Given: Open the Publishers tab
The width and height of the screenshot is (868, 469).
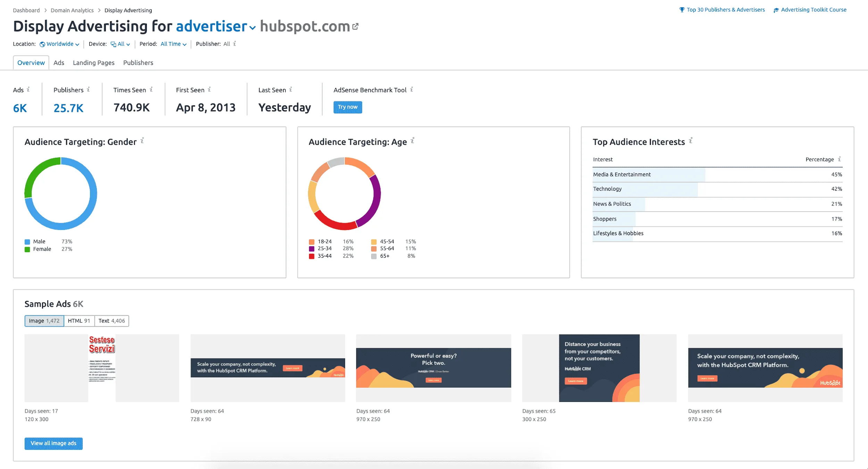Looking at the screenshot, I should point(138,63).
